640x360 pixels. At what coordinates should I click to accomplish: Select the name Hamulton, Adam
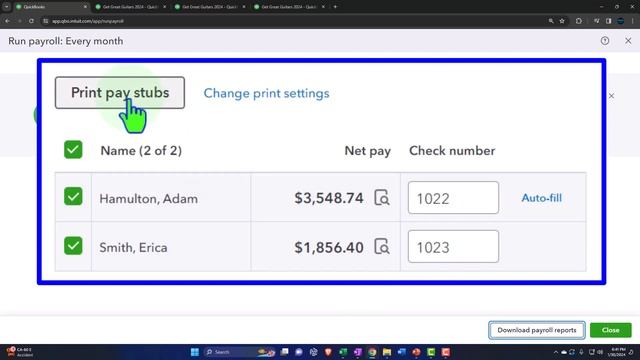[x=149, y=199]
